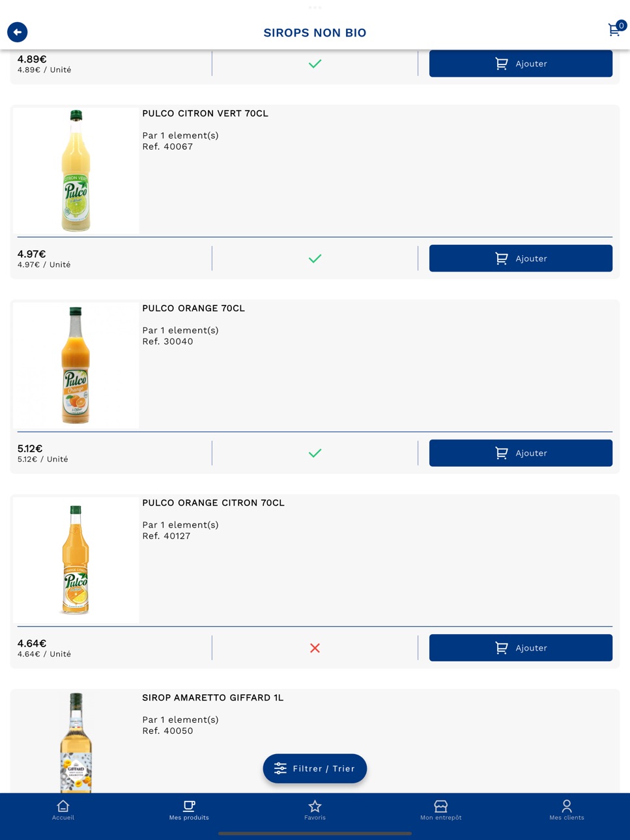Click green availability check for Pulco Orange
The image size is (630, 840).
[x=315, y=453]
